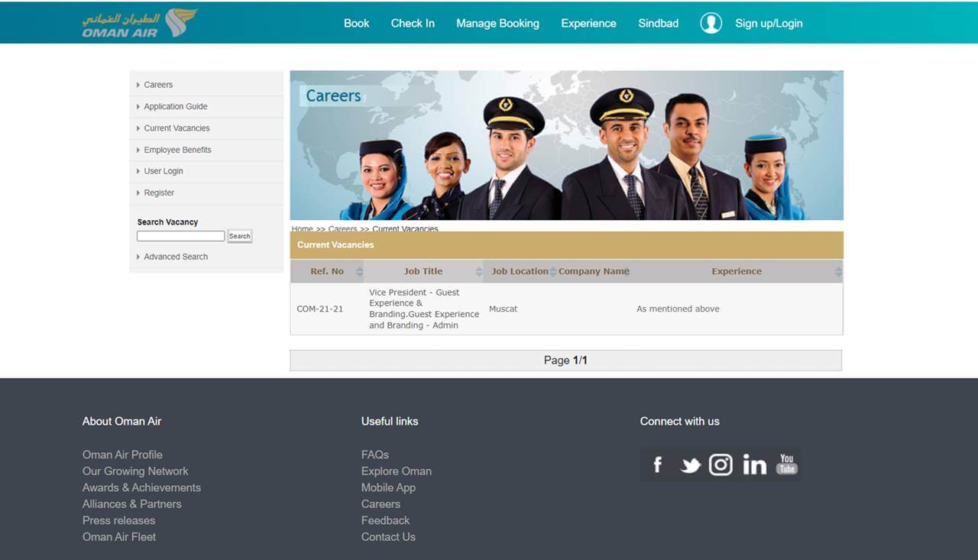This screenshot has width=978, height=560.
Task: Click the Home breadcrumb link
Action: (x=303, y=228)
